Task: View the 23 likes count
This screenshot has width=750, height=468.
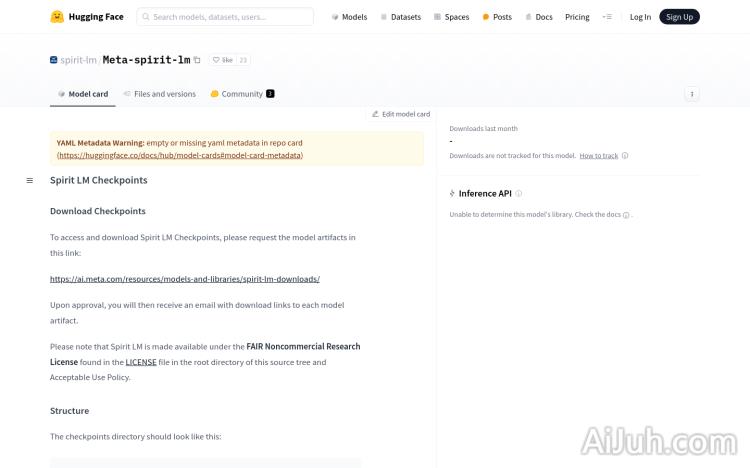Action: coord(243,60)
